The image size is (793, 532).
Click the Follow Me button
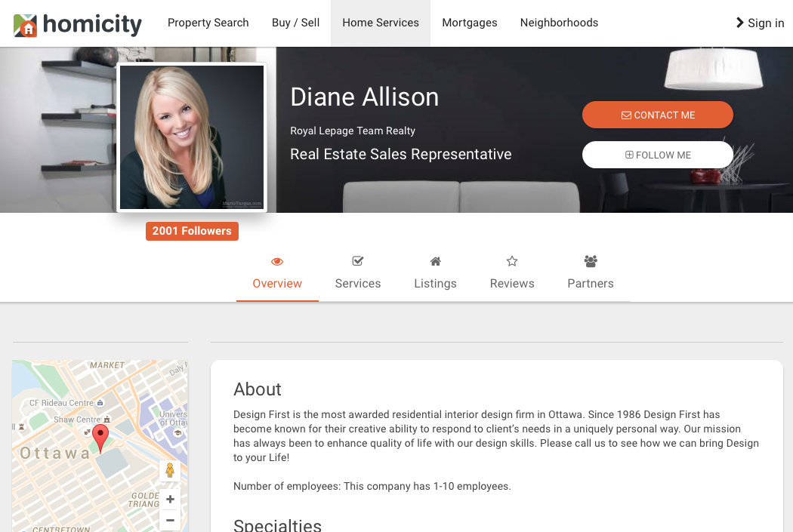(658, 155)
